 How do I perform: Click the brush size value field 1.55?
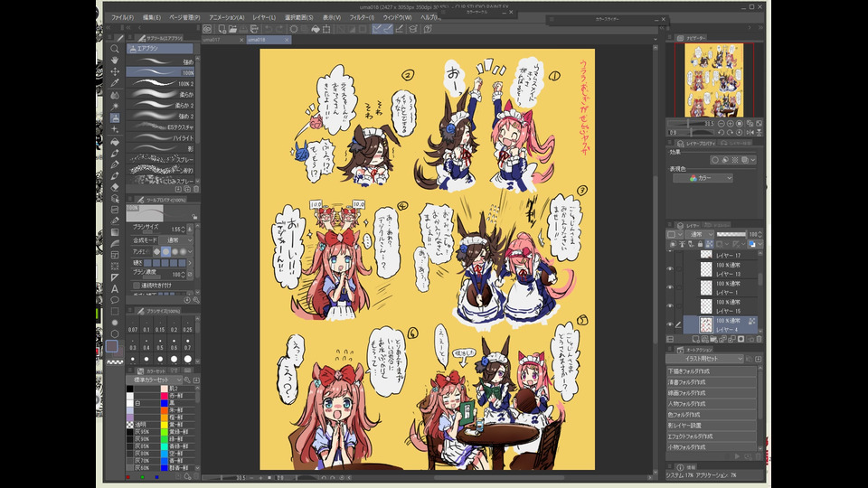pyautogui.click(x=176, y=229)
